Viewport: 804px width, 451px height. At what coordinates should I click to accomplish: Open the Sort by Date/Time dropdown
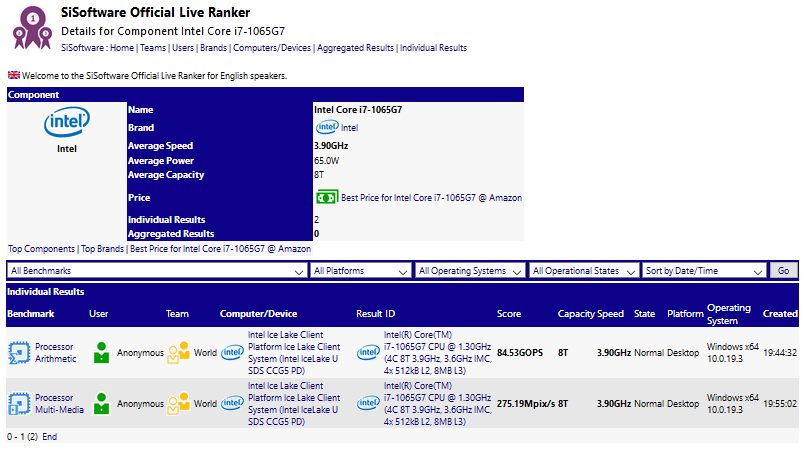click(704, 271)
